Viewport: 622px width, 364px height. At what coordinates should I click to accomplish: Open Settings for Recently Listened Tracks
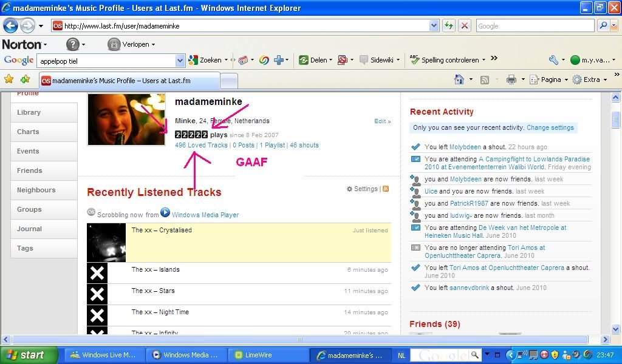pyautogui.click(x=362, y=189)
